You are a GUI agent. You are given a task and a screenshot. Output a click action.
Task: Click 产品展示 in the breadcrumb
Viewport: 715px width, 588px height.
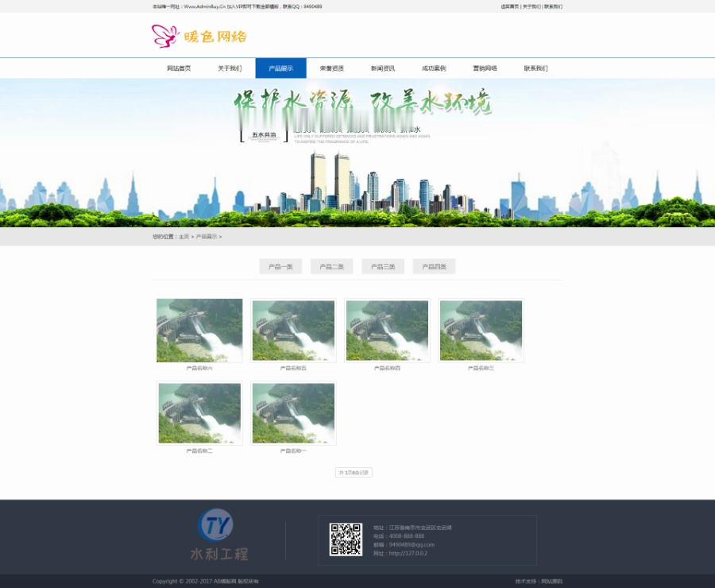click(207, 237)
